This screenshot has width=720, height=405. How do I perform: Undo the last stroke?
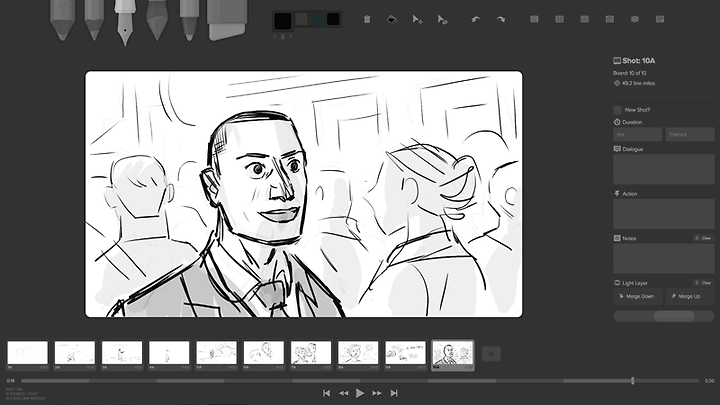tap(476, 19)
